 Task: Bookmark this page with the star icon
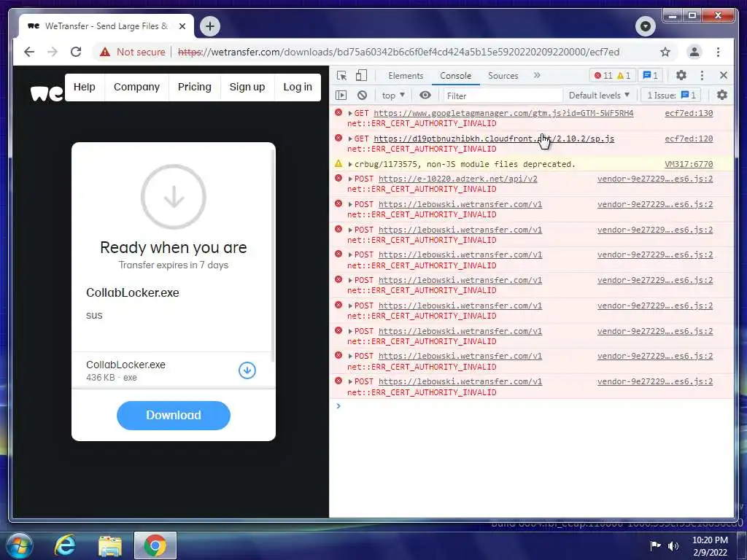click(665, 52)
